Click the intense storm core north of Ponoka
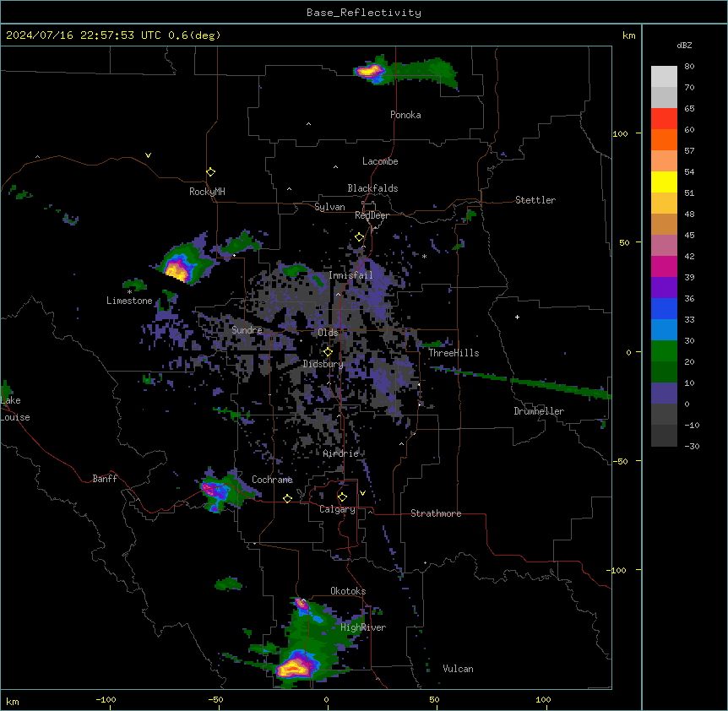728x711 pixels. [370, 71]
